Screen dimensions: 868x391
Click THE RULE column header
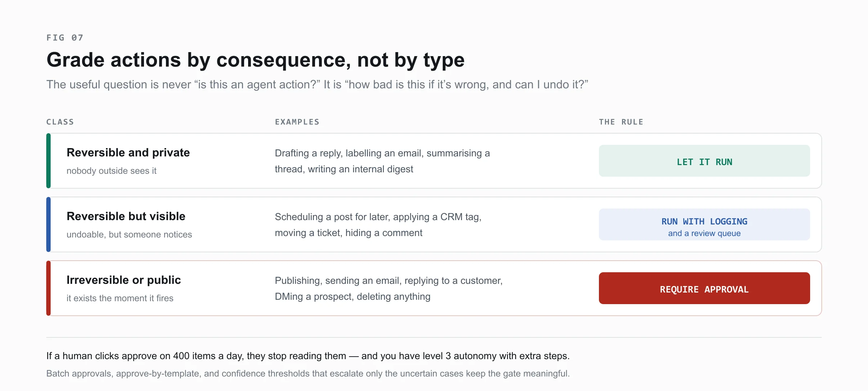click(621, 122)
